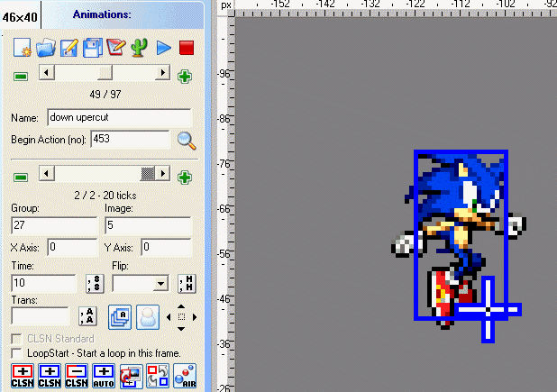Toggle the CLSN Standard checkbox
The image size is (557, 392).
[16, 339]
